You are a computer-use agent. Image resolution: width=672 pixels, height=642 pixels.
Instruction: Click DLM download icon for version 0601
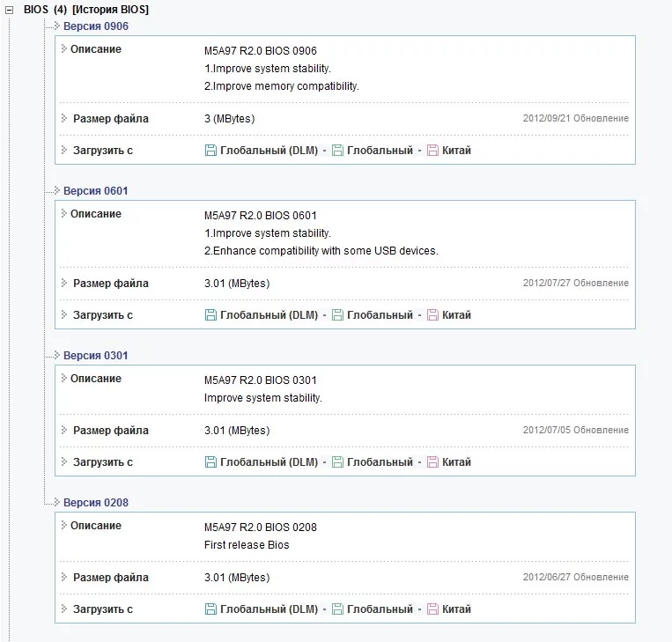pos(210,315)
